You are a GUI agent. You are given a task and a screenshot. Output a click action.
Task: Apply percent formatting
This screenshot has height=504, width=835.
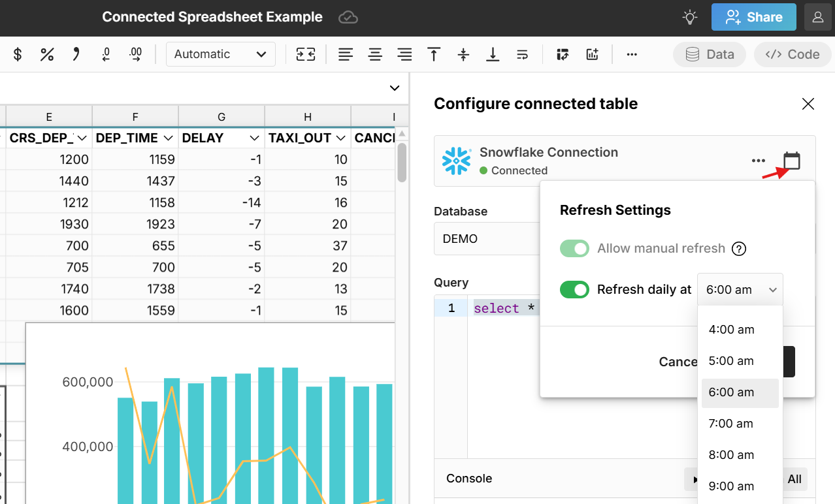click(x=46, y=54)
